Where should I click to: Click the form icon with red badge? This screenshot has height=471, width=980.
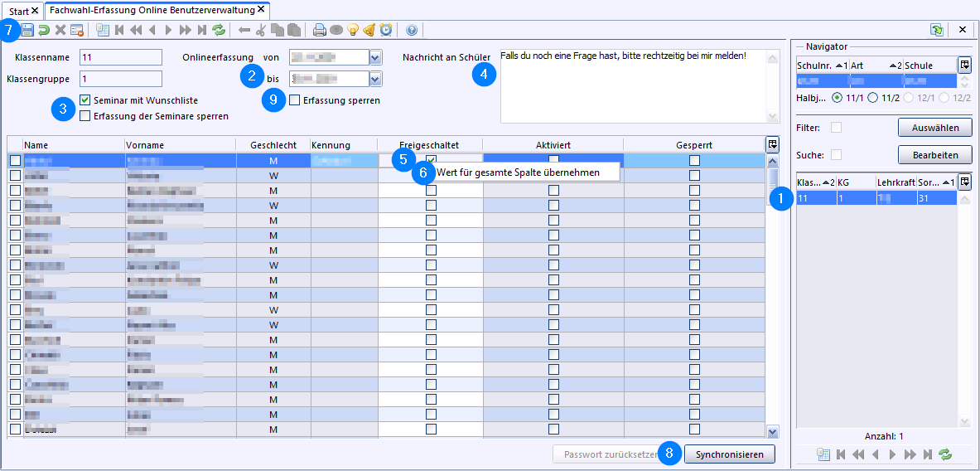76,29
